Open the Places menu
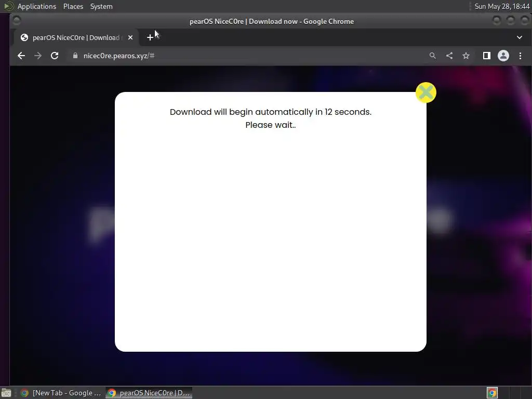This screenshot has width=532, height=399. tap(73, 6)
